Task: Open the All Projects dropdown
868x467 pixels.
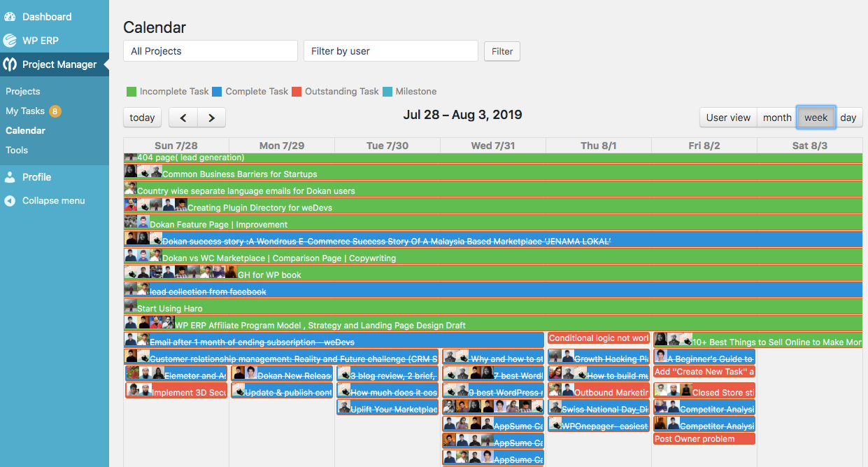Action: [210, 50]
